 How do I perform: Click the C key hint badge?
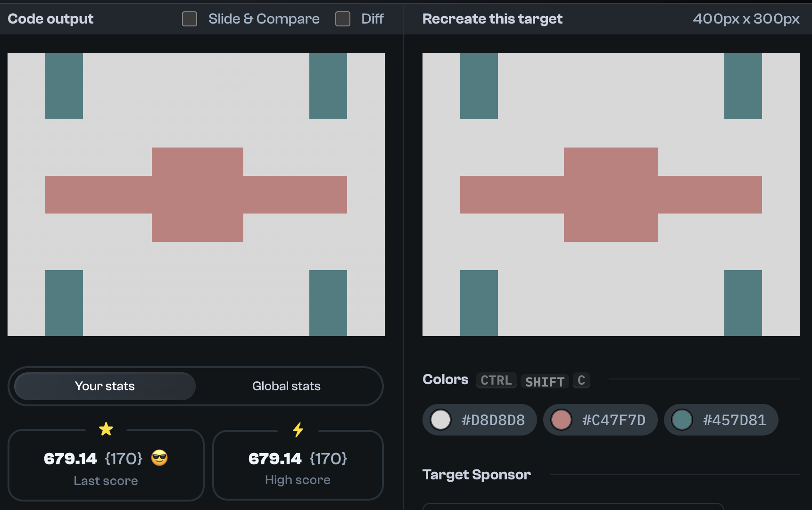[x=581, y=380]
